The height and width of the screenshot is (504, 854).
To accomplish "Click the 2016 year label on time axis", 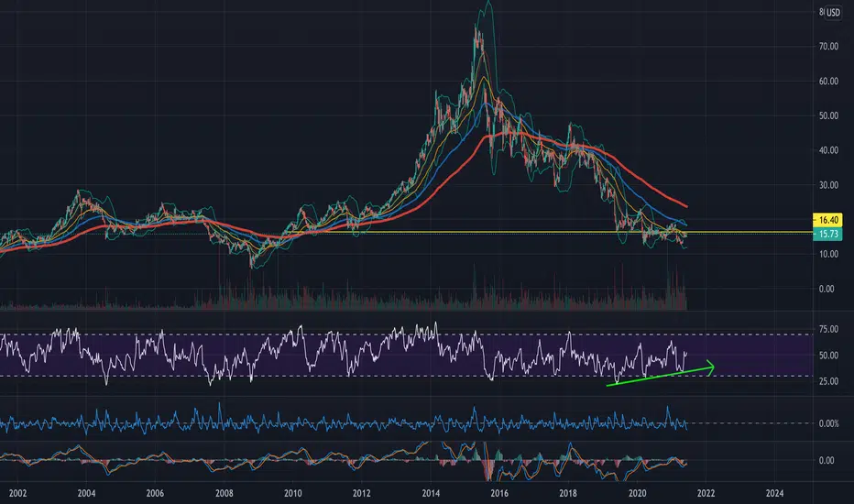I will (x=499, y=493).
